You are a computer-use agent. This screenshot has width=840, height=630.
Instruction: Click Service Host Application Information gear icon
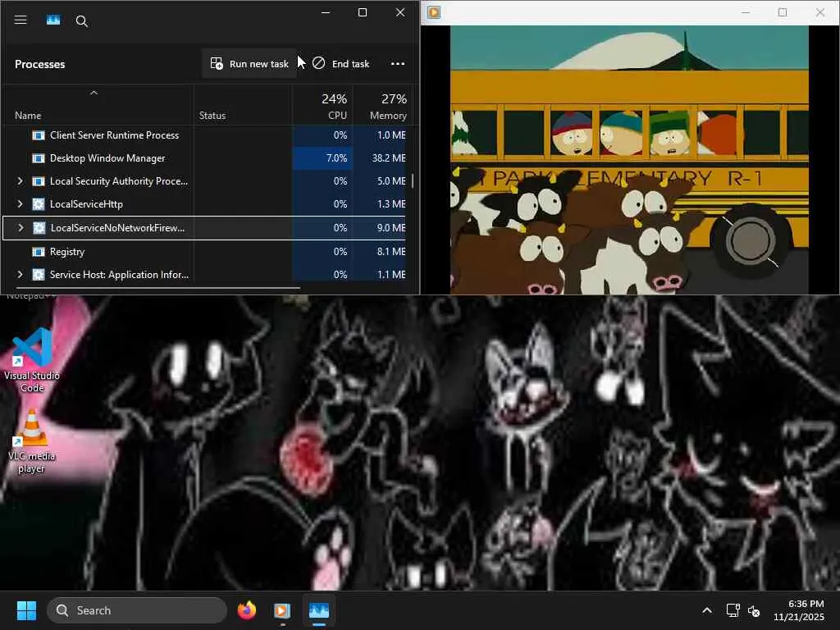[39, 275]
